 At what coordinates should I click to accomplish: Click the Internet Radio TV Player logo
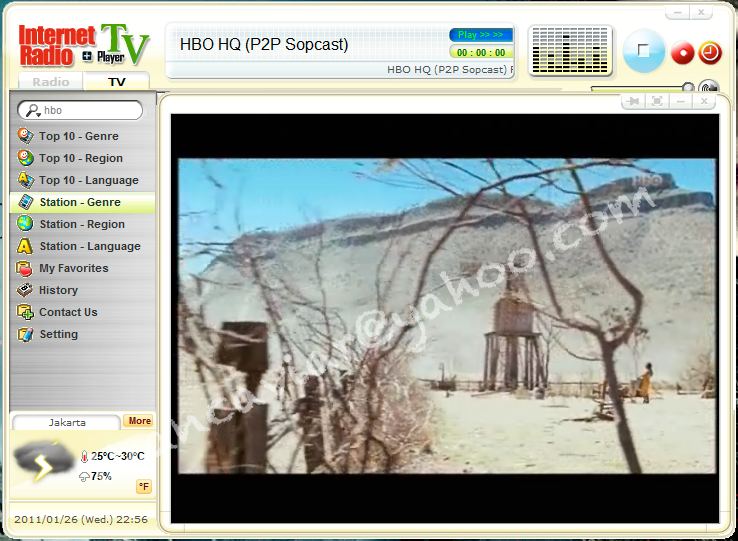click(84, 46)
